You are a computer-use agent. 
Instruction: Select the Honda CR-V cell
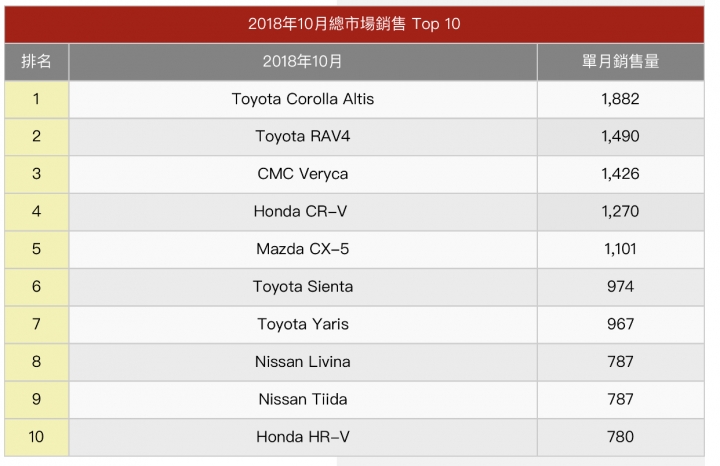tap(302, 211)
